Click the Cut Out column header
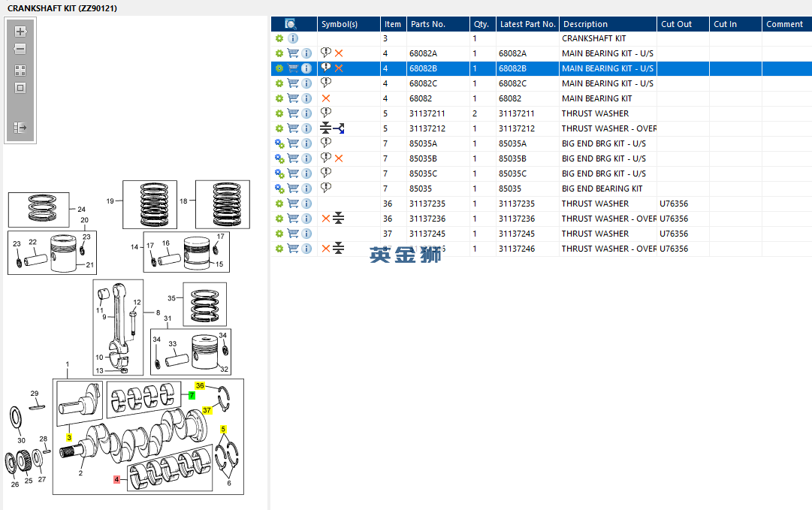 point(676,24)
